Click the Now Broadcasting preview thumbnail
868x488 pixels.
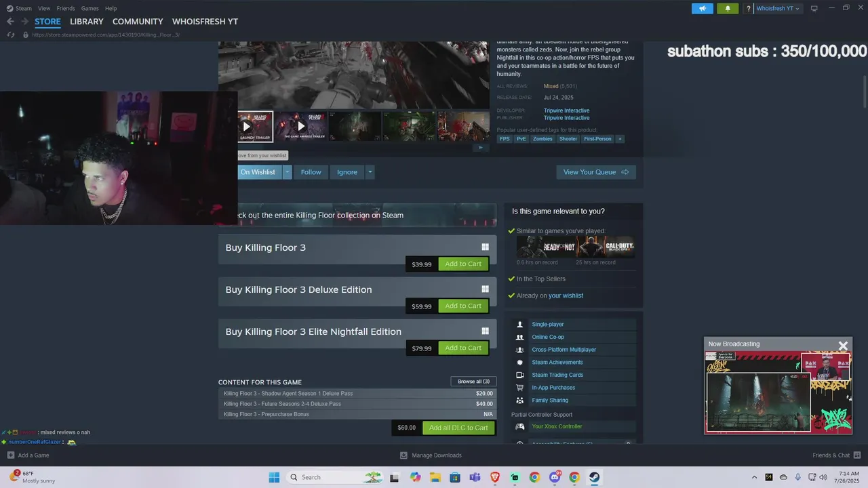click(778, 392)
